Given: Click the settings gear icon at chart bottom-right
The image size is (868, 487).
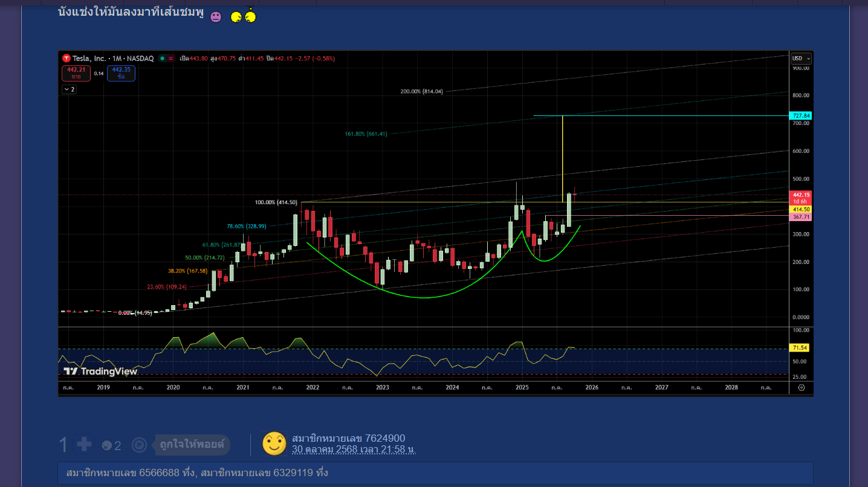Looking at the screenshot, I should click(802, 387).
